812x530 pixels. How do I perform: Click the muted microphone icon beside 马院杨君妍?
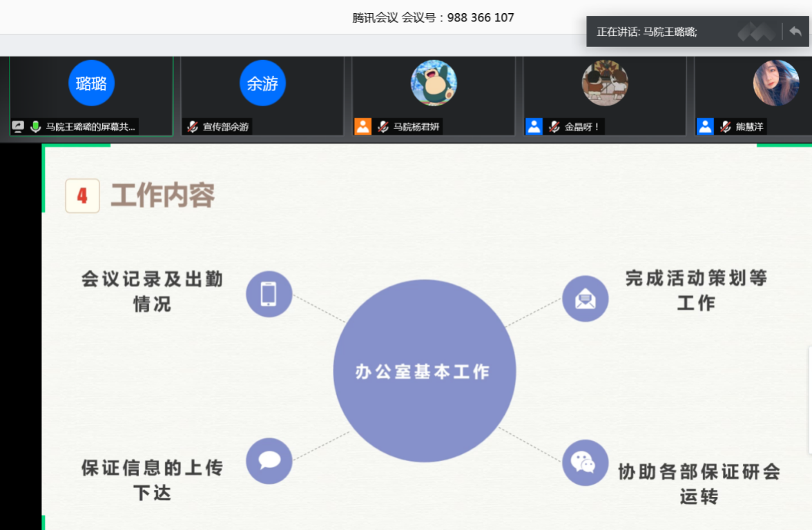click(x=383, y=127)
